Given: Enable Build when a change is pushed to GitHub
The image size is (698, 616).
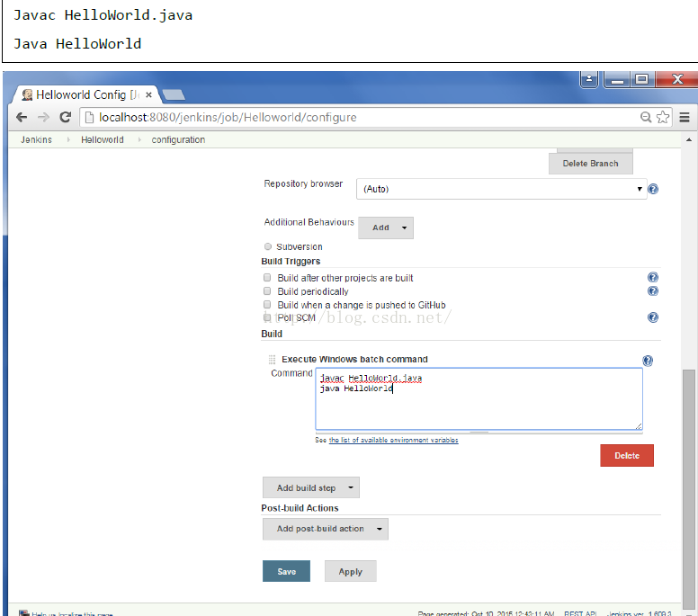Looking at the screenshot, I should point(267,305).
